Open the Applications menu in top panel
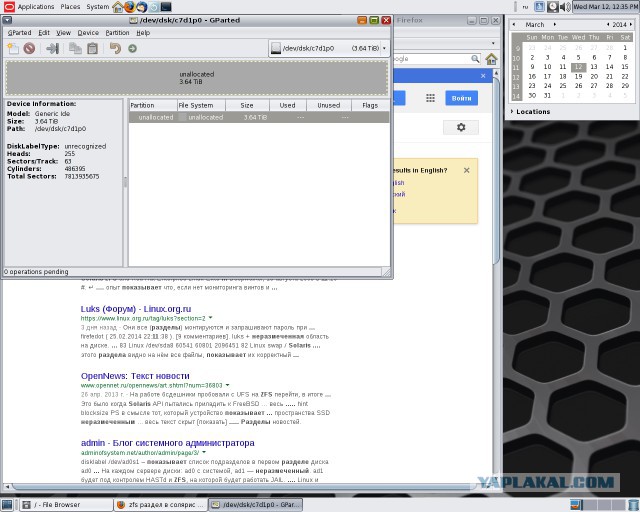 click(x=36, y=7)
